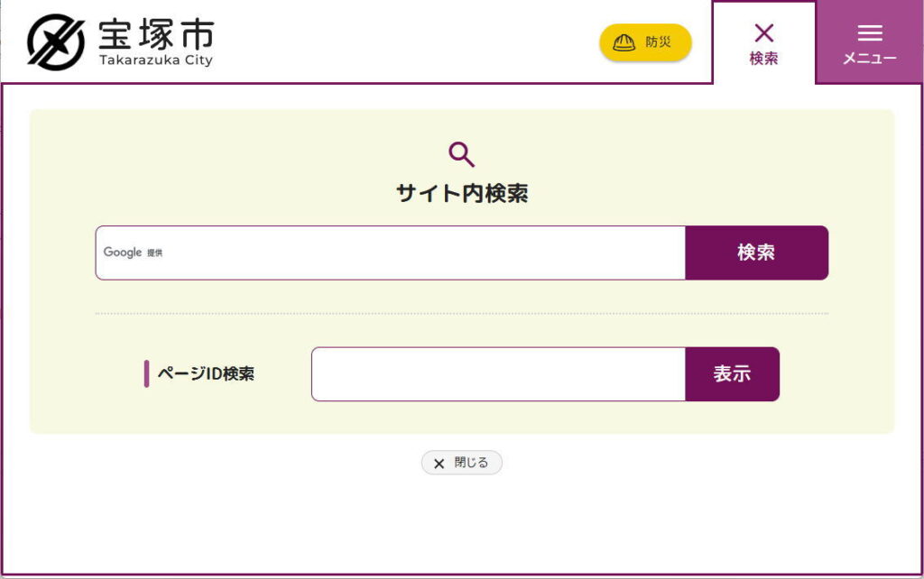Click the Google 提供 branding label

click(x=133, y=253)
